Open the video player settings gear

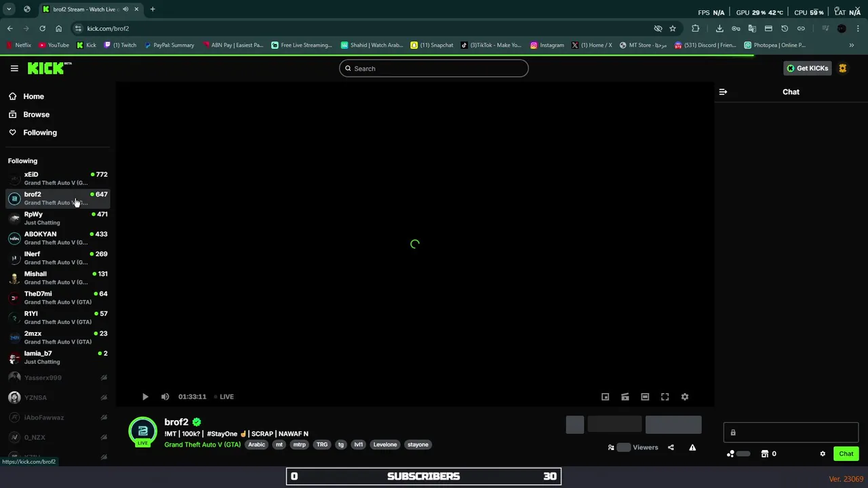(685, 397)
